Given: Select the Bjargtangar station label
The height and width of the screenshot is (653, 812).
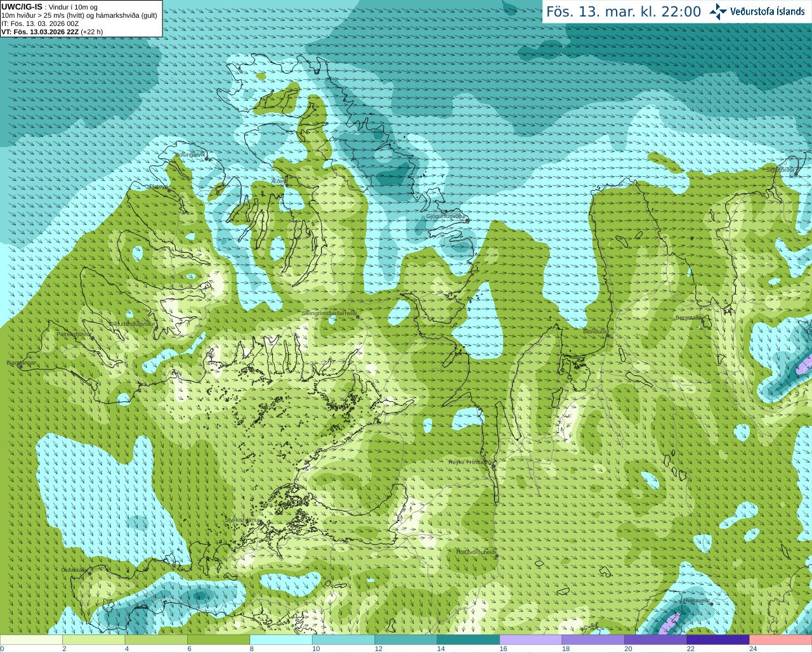Looking at the screenshot, I should (22, 363).
